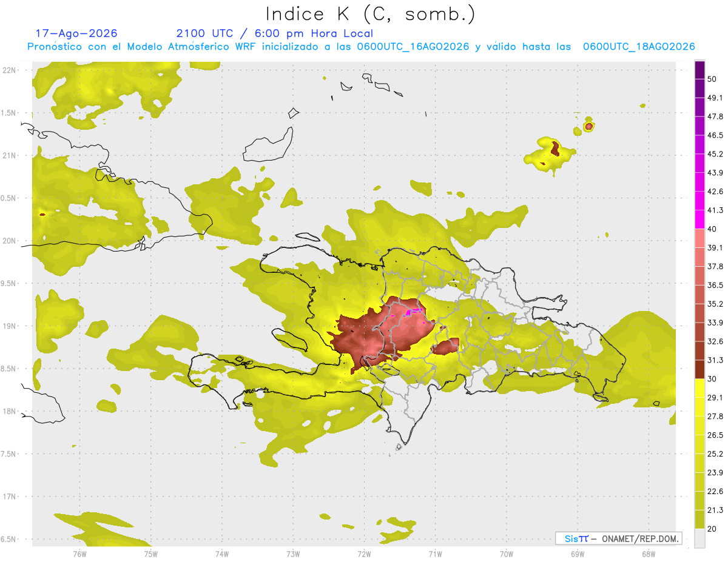Screen dimensions: 728x562
Task: Click the "75W" longitude label
Action: tap(151, 554)
